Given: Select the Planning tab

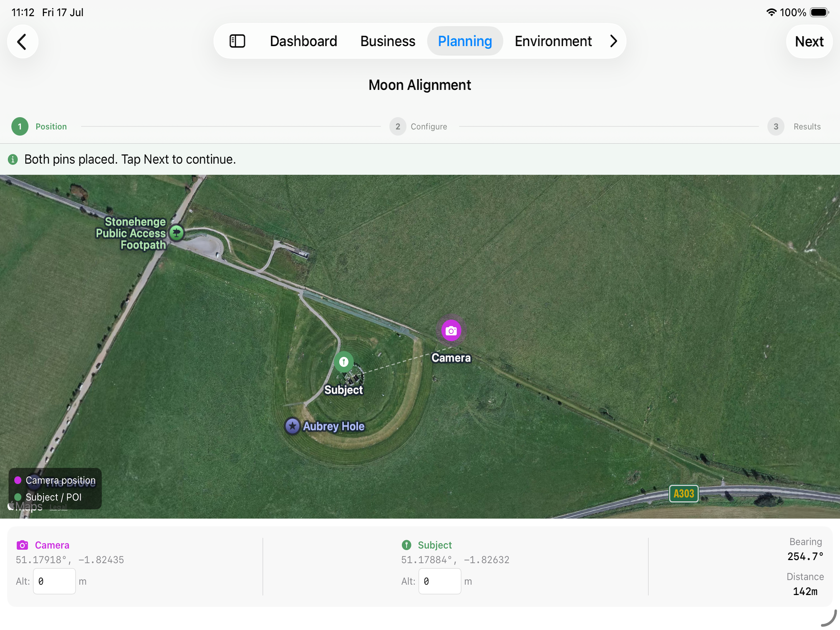Looking at the screenshot, I should (x=465, y=41).
